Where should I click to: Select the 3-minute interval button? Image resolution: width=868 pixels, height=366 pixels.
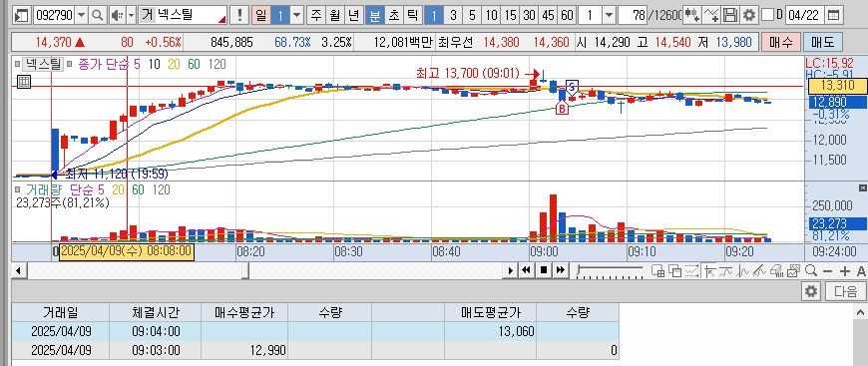(x=453, y=15)
